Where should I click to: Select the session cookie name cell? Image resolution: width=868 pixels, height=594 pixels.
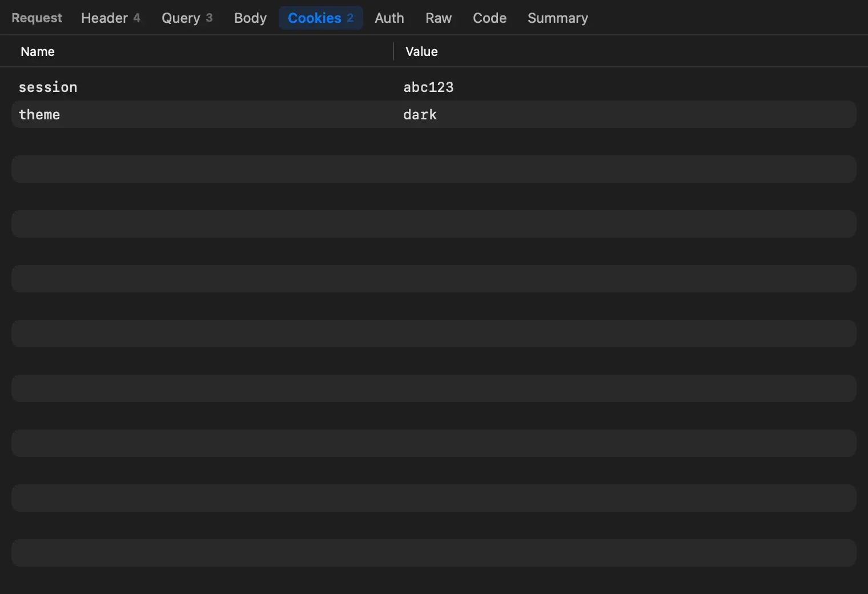[x=48, y=87]
